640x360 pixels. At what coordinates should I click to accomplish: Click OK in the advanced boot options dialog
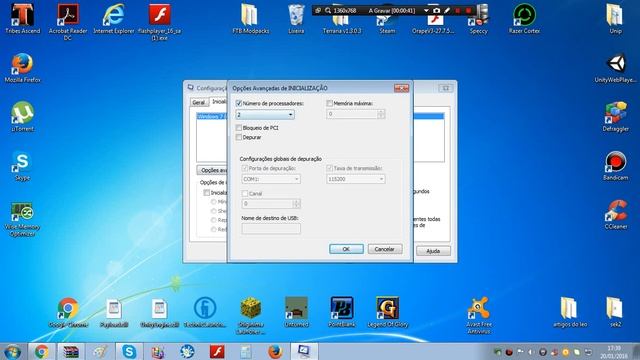(x=346, y=249)
